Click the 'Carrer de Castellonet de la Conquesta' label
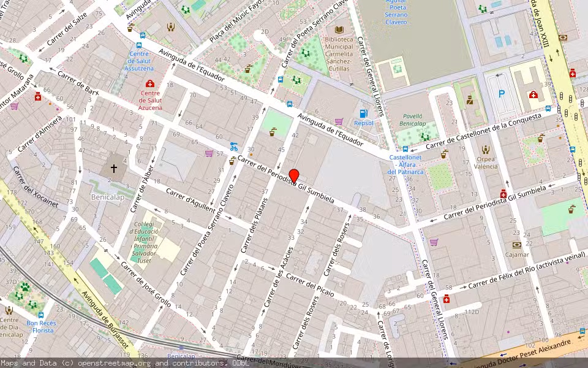 [484, 131]
